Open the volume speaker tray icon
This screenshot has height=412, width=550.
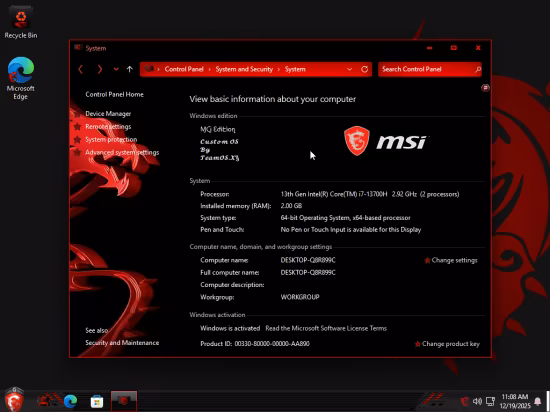[x=477, y=401]
